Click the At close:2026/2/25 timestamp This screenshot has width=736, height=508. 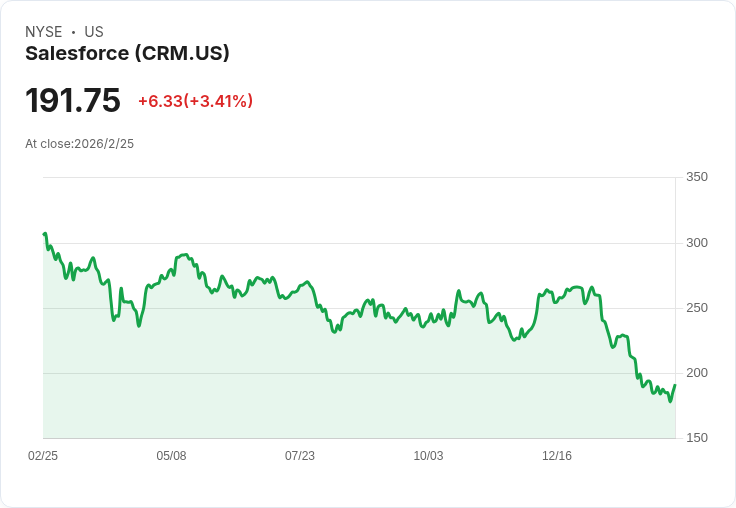(x=79, y=144)
